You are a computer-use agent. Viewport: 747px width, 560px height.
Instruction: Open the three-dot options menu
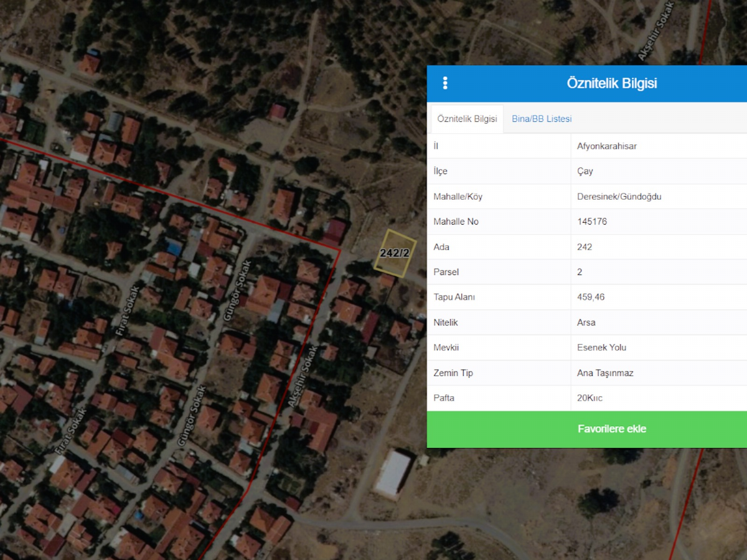[x=445, y=83]
